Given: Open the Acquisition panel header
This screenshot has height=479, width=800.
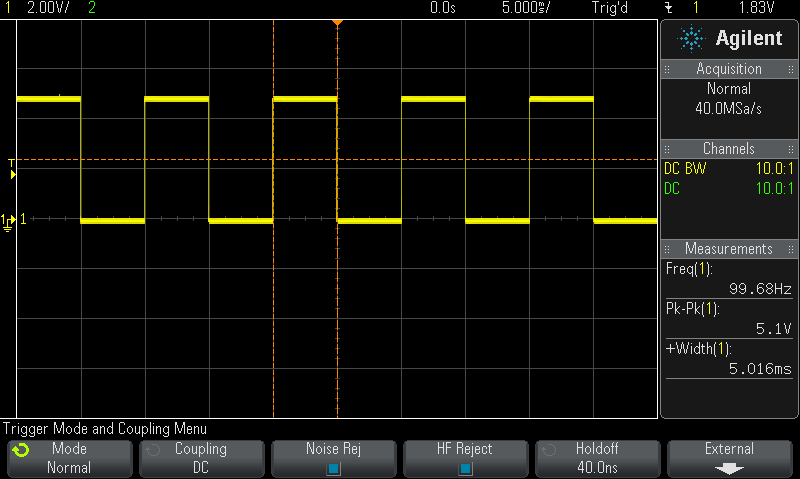Looking at the screenshot, I should (729, 69).
